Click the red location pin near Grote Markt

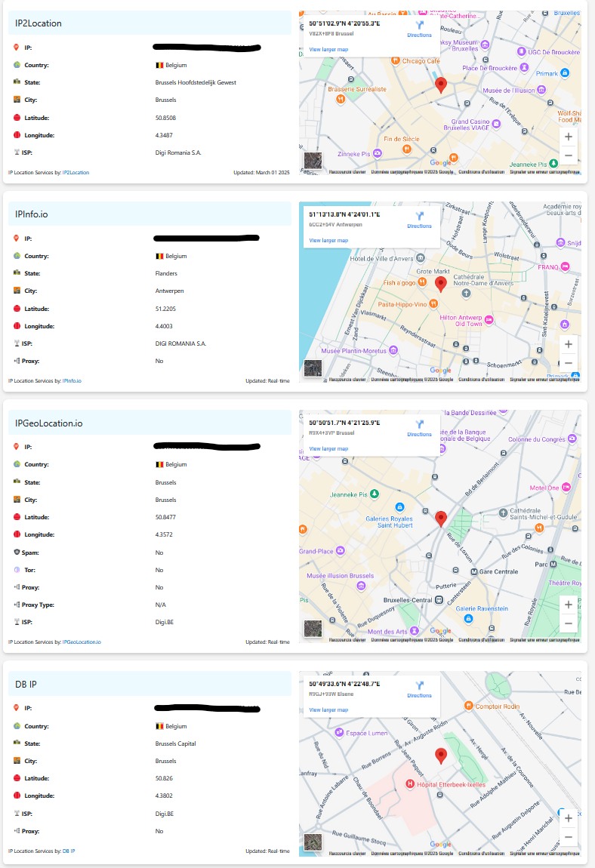pos(441,284)
